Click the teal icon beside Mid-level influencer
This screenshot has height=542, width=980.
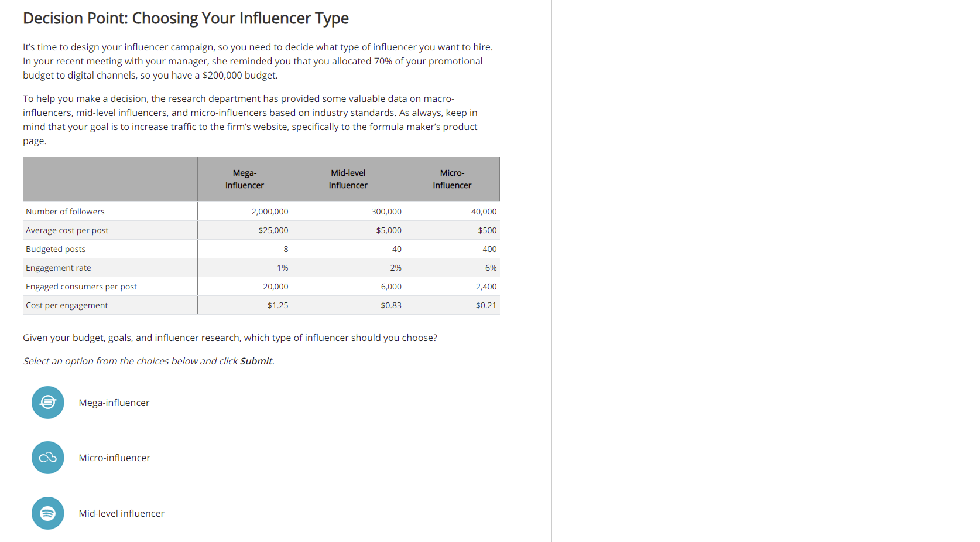click(47, 513)
